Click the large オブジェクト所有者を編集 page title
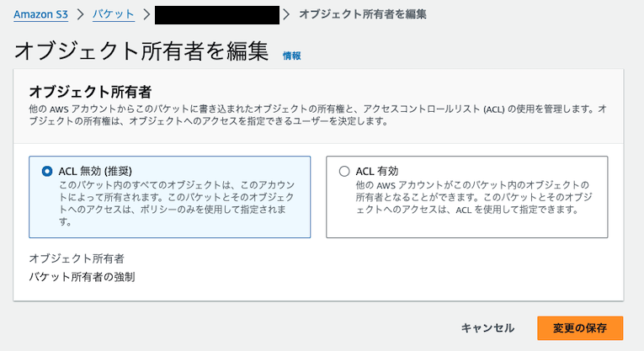Screen dimensions: 644x351 [x=141, y=51]
